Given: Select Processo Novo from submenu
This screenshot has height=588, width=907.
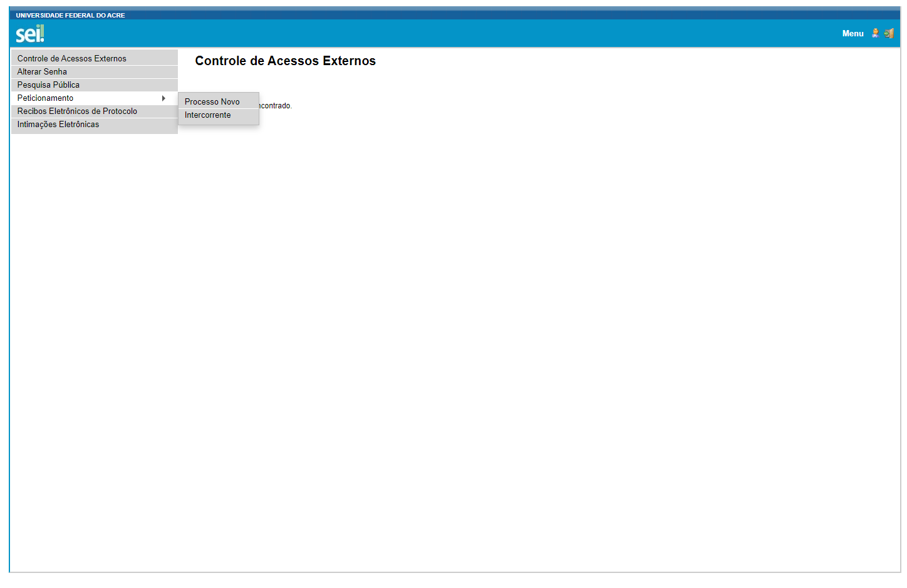Looking at the screenshot, I should [x=212, y=102].
